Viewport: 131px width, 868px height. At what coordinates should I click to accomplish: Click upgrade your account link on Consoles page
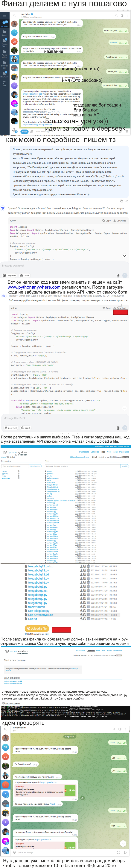tap(75, 669)
